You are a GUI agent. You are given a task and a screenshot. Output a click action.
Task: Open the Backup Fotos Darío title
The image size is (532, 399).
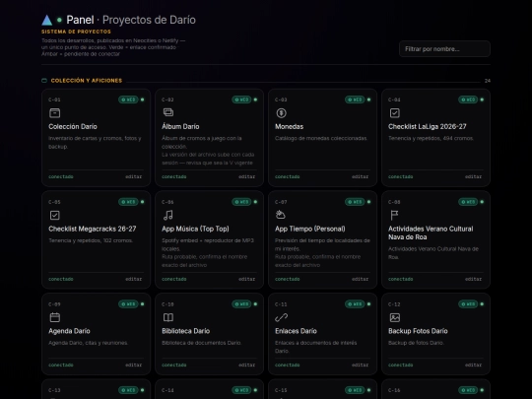point(418,331)
